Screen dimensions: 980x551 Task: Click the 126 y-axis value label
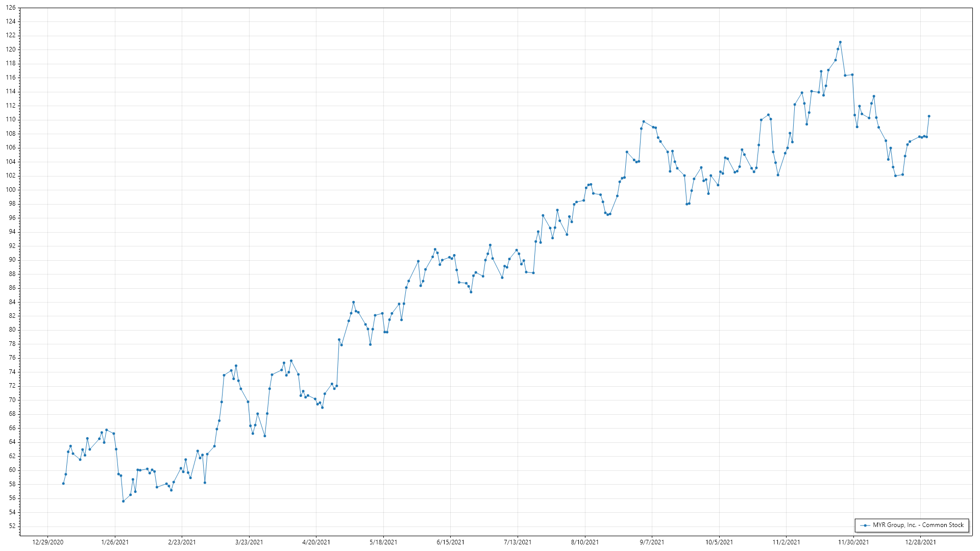(x=11, y=8)
